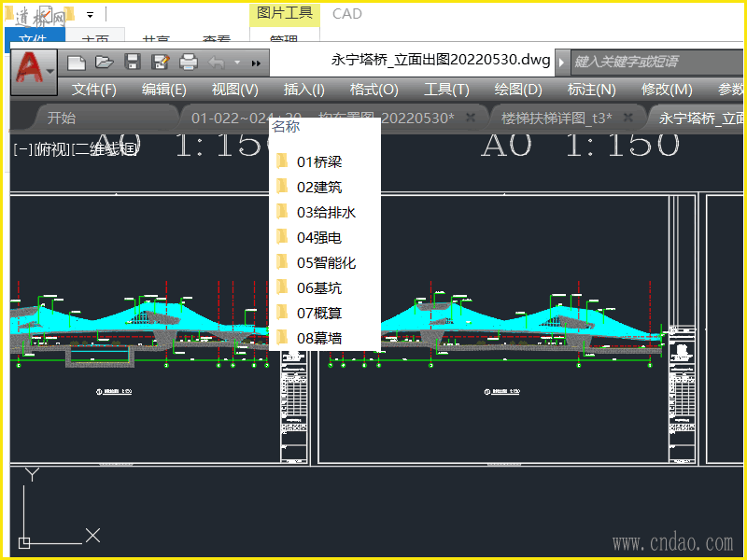
Task: Open the undo history dropdown arrow
Action: [237, 63]
